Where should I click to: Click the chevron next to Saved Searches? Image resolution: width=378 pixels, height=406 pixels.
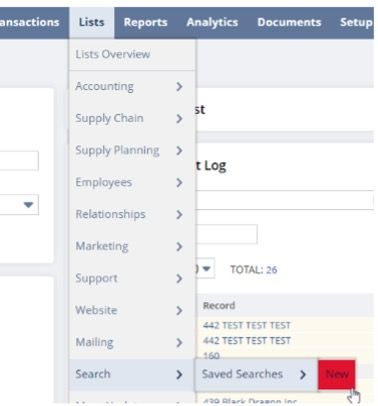pyautogui.click(x=303, y=375)
